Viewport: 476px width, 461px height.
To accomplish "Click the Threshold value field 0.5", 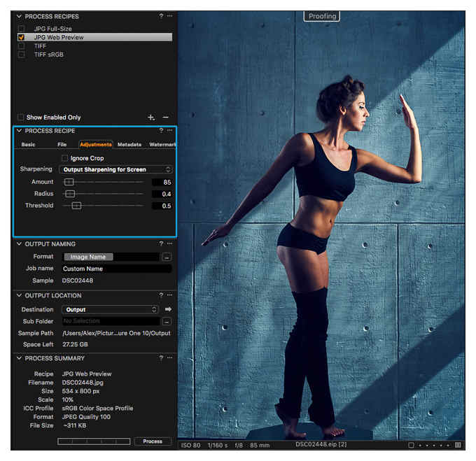I will pos(162,206).
